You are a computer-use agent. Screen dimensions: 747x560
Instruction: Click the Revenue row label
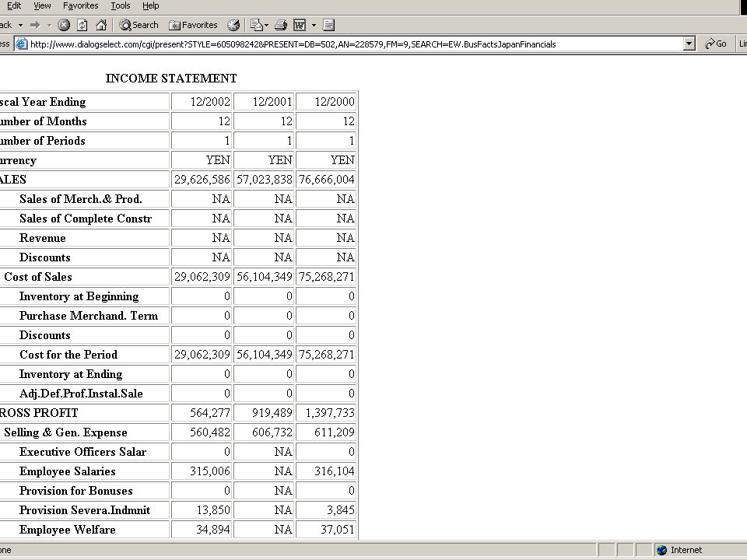coord(42,238)
